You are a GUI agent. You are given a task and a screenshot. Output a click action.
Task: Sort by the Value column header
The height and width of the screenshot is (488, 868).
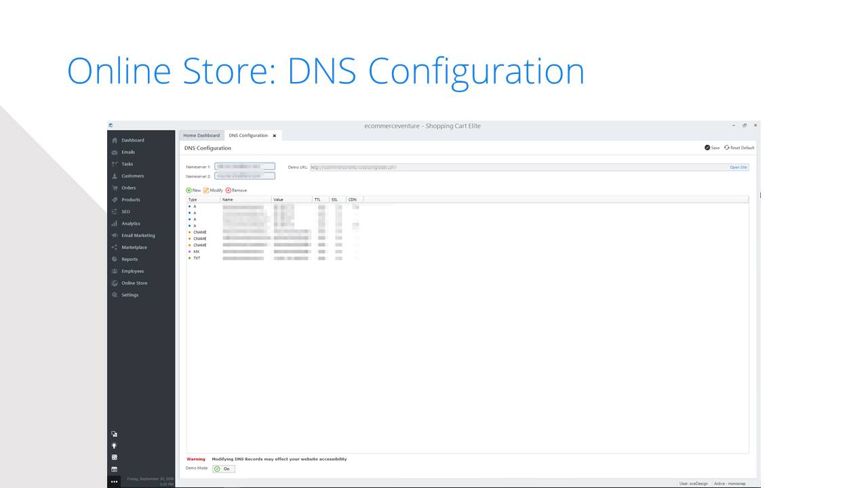click(x=292, y=199)
